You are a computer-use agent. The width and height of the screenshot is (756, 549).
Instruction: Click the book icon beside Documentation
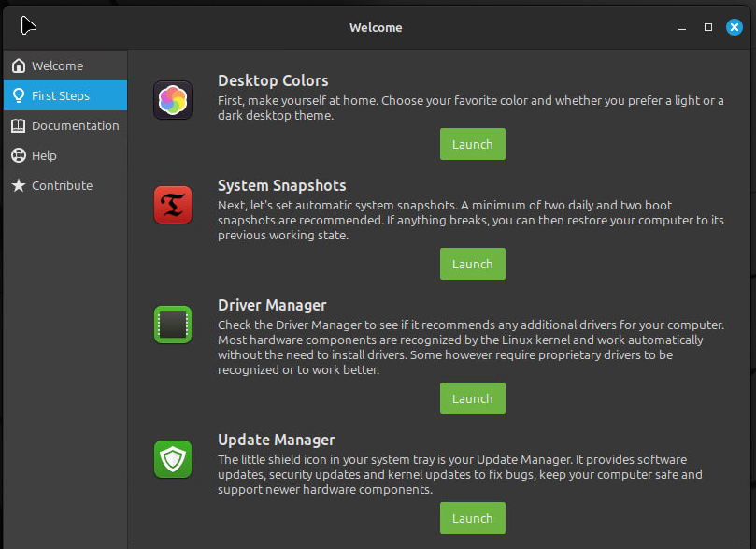(19, 125)
